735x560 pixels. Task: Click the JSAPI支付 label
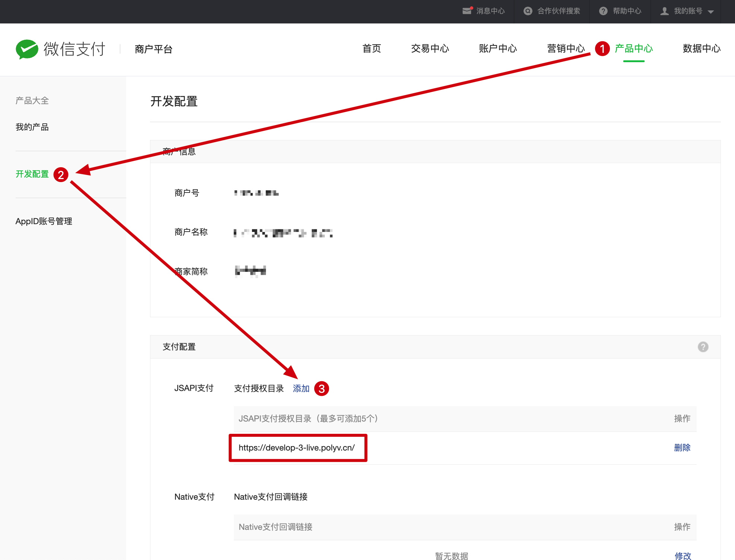[x=194, y=388]
